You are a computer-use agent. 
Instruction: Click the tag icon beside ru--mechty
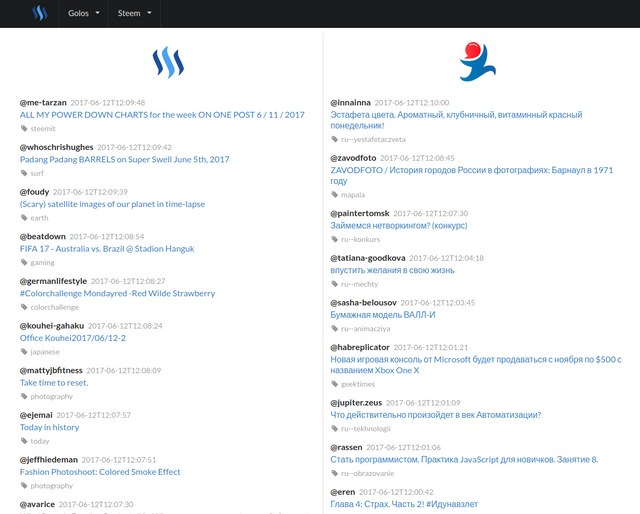coord(335,284)
